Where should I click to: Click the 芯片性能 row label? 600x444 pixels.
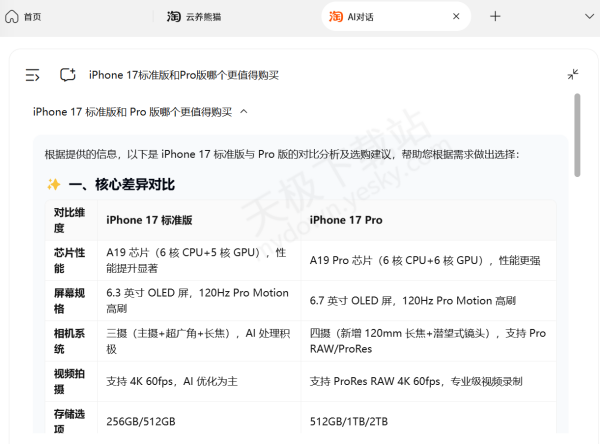tap(68, 260)
